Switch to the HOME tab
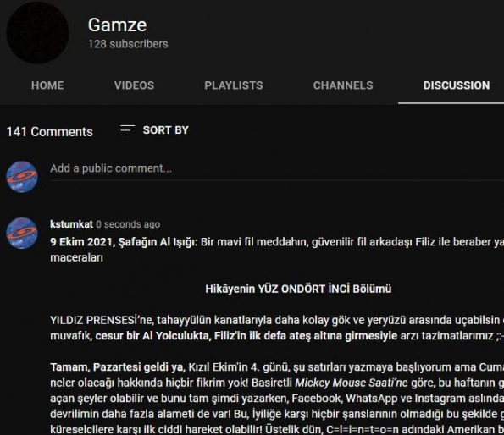 pos(47,85)
